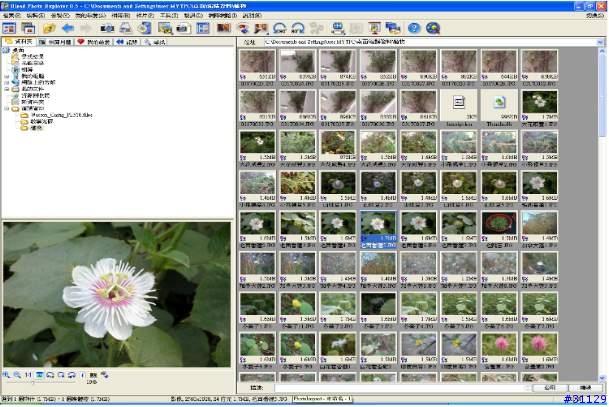Click the thumbnail scrollbar up arrow

tap(602, 51)
